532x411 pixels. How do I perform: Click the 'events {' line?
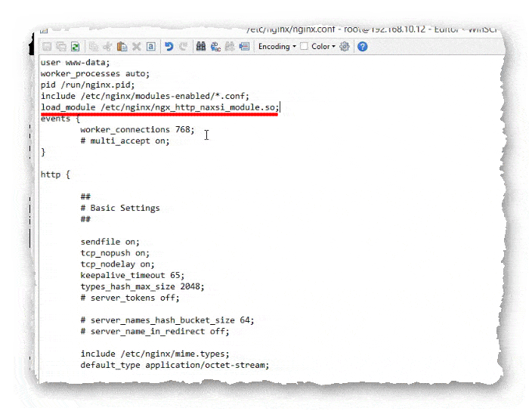point(60,119)
